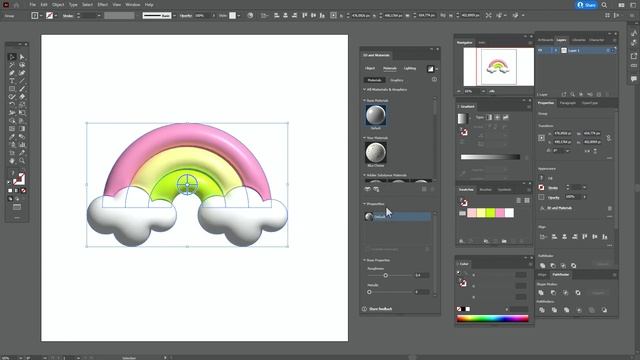The height and width of the screenshot is (360, 640).
Task: Click the Metallic slider handle
Action: point(369,292)
